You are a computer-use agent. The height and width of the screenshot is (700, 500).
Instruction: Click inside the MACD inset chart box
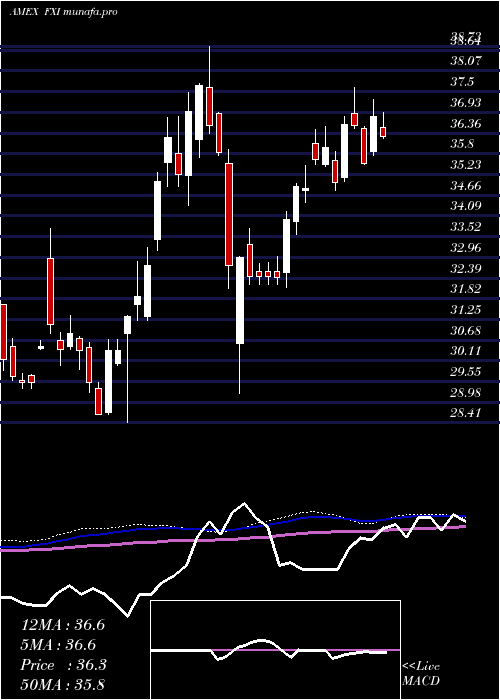tap(275, 650)
